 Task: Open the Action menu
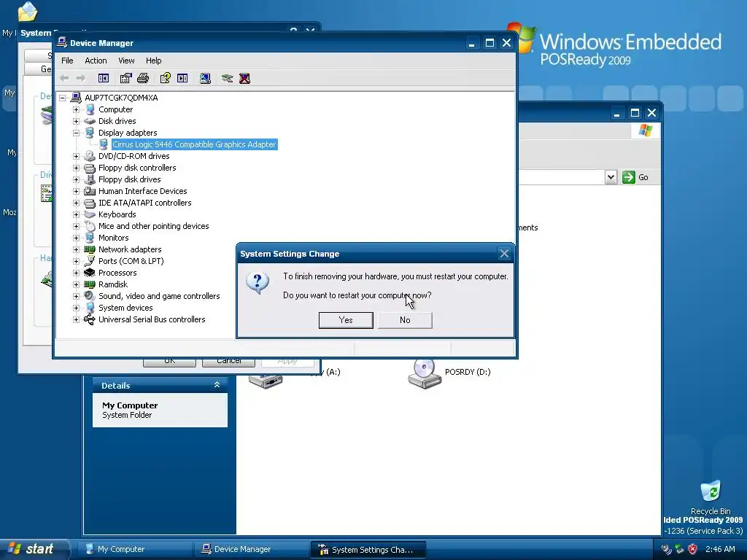[96, 61]
